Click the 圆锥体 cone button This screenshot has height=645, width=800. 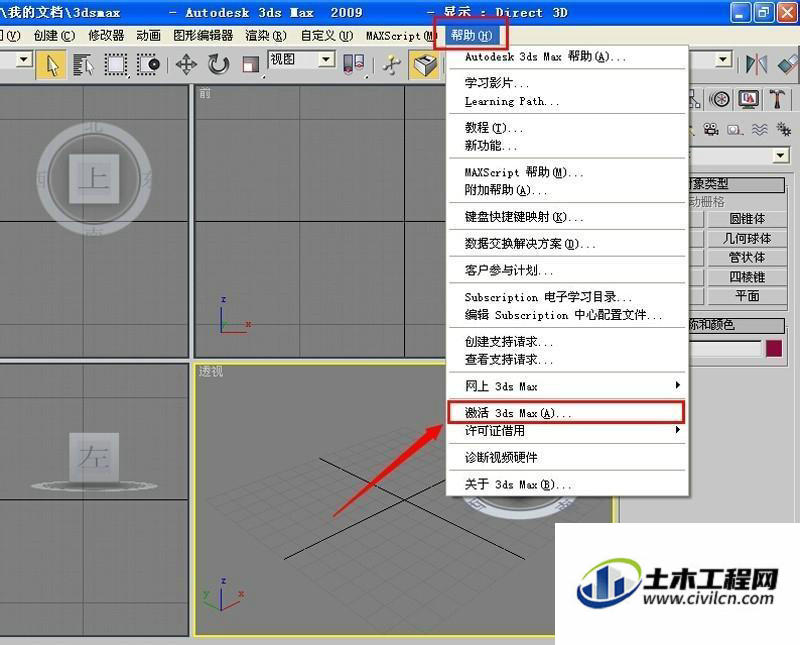click(747, 219)
